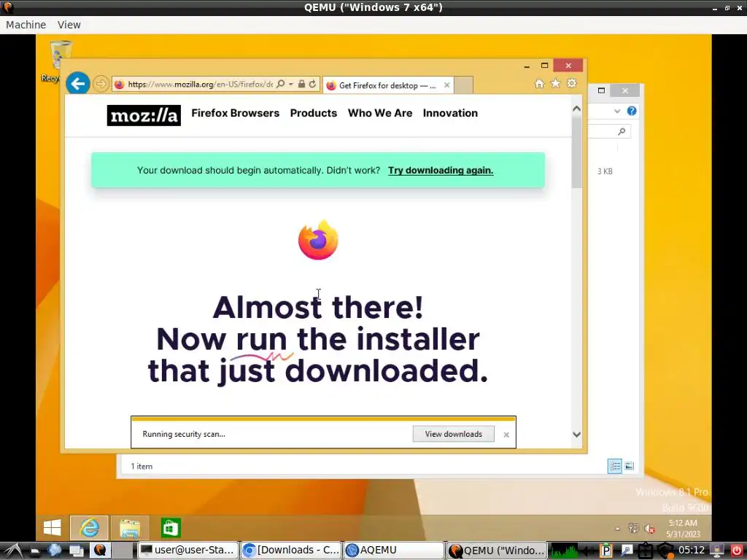Click the 1 item status text in Explorer

pyautogui.click(x=142, y=467)
